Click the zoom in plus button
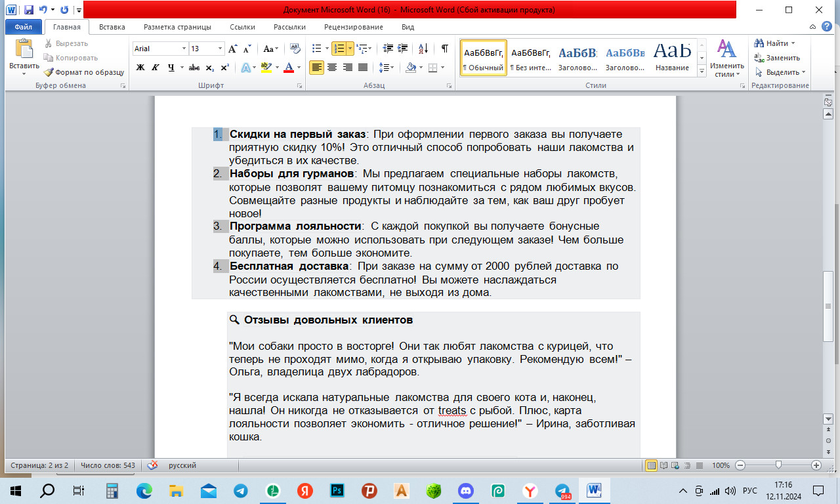Screen dimensions: 840x504 click(x=816, y=465)
